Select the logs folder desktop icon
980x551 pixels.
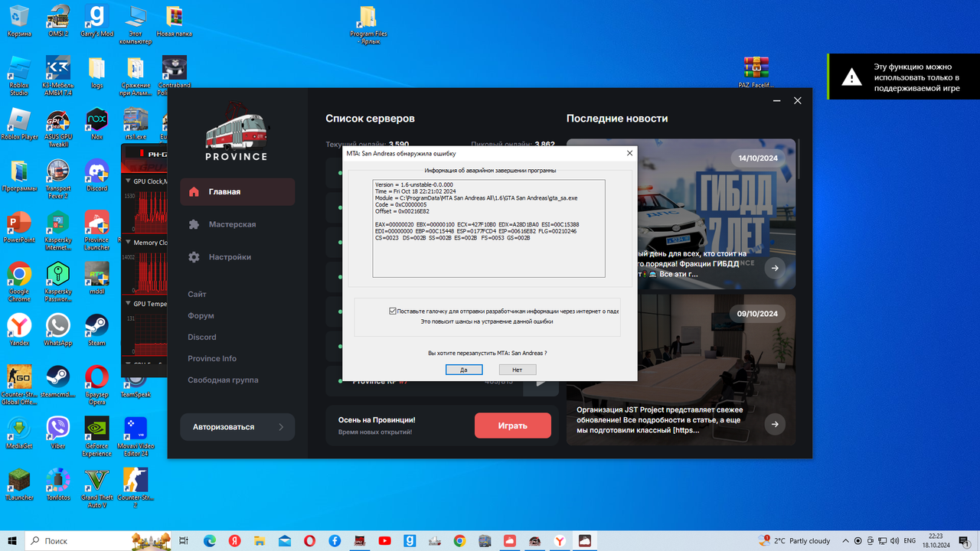pyautogui.click(x=96, y=71)
